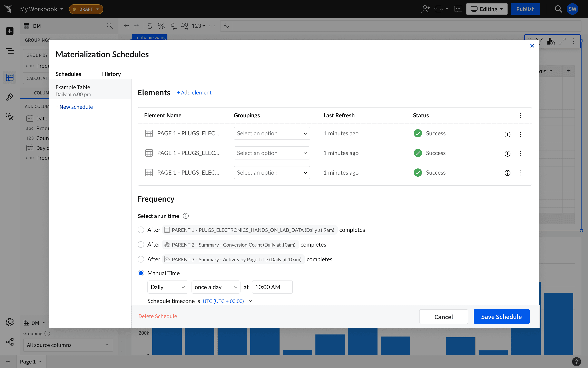Viewport: 588px width, 368px height.
Task: Apply currency dollar format
Action: click(x=150, y=26)
